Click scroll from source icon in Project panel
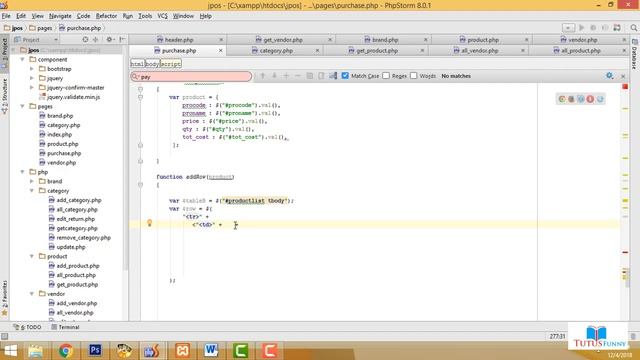The image size is (640, 360). (x=85, y=40)
